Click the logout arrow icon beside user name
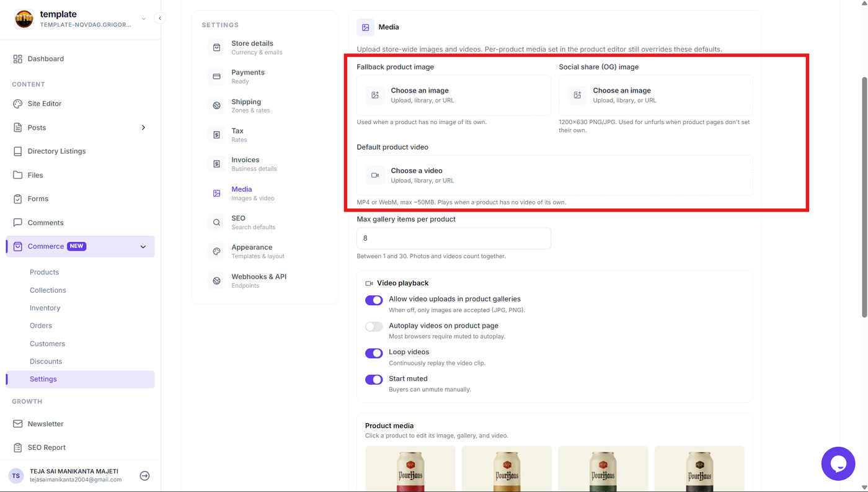868x492 pixels. (144, 476)
